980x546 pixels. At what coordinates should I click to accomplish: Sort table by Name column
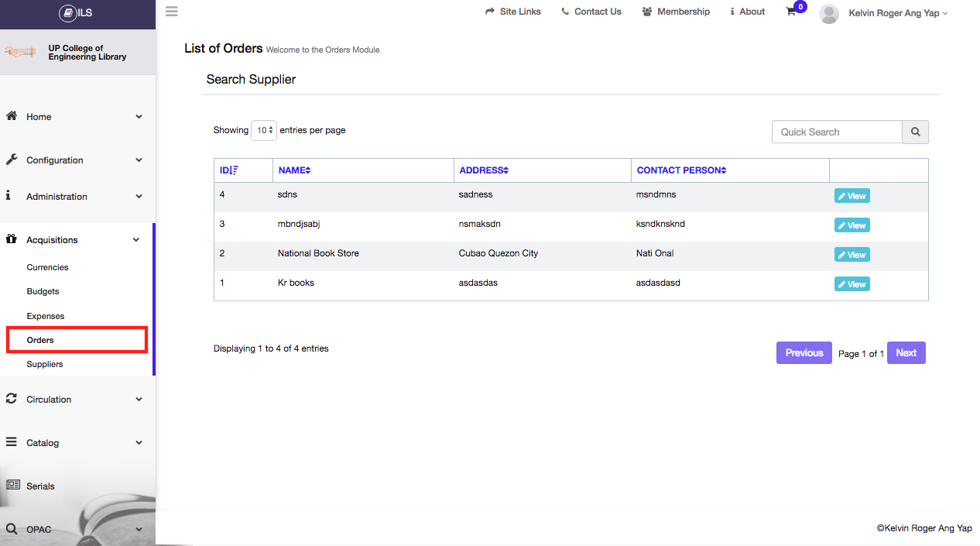coord(294,170)
